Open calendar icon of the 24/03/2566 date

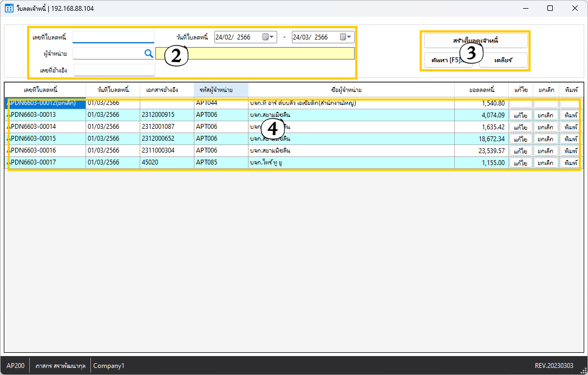pyautogui.click(x=343, y=37)
